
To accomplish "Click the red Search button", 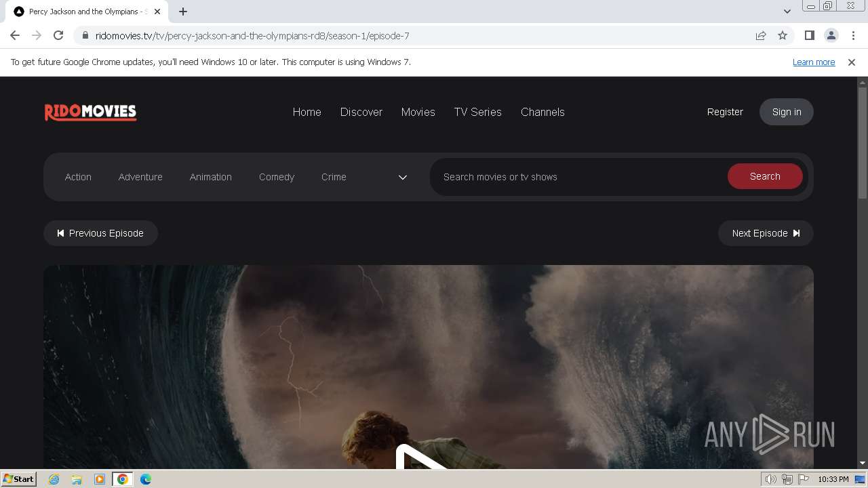I will point(765,176).
